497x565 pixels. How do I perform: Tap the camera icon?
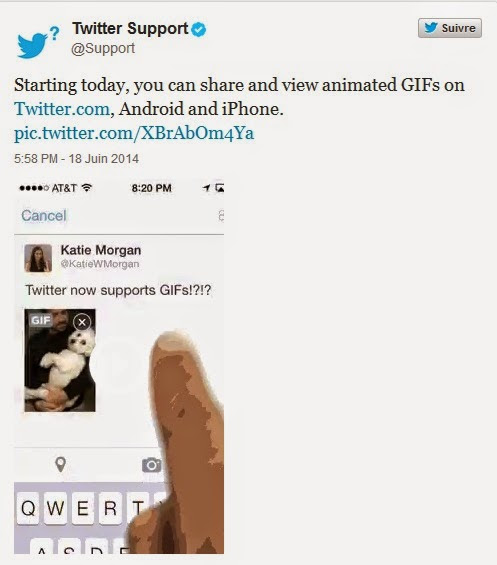pos(152,465)
